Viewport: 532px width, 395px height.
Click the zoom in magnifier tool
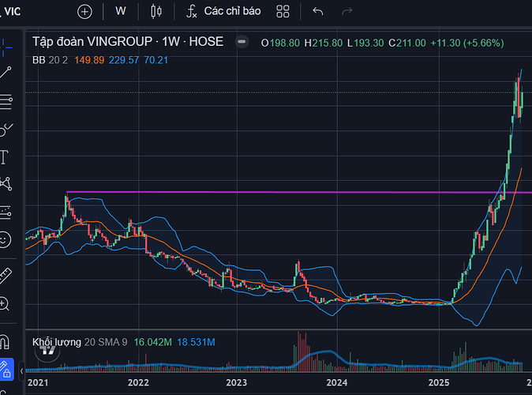pyautogui.click(x=6, y=303)
